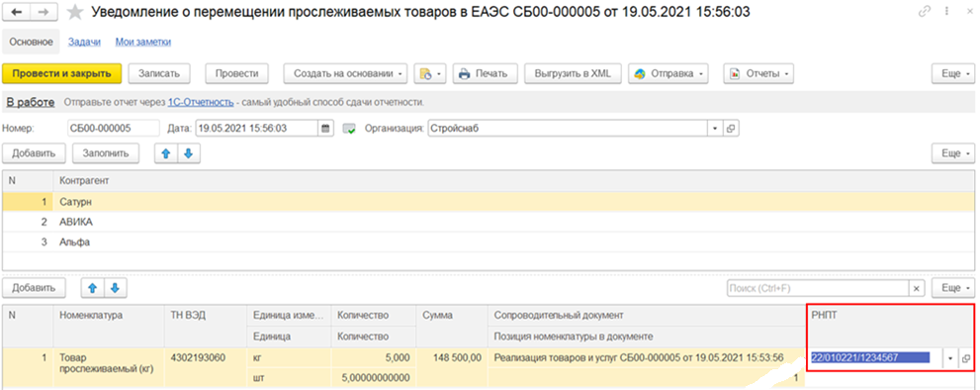Image resolution: width=980 pixels, height=390 pixels.
Task: Add document to favorites with star icon
Action: (75, 11)
